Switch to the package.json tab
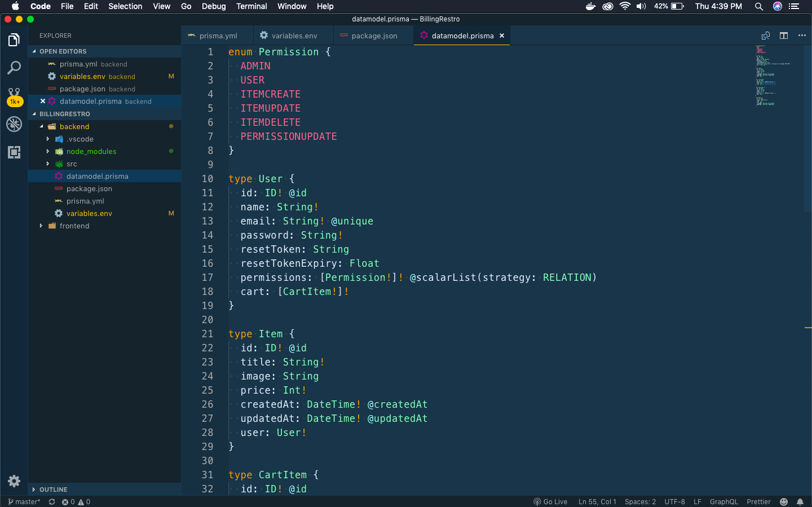812x507 pixels. (x=373, y=36)
